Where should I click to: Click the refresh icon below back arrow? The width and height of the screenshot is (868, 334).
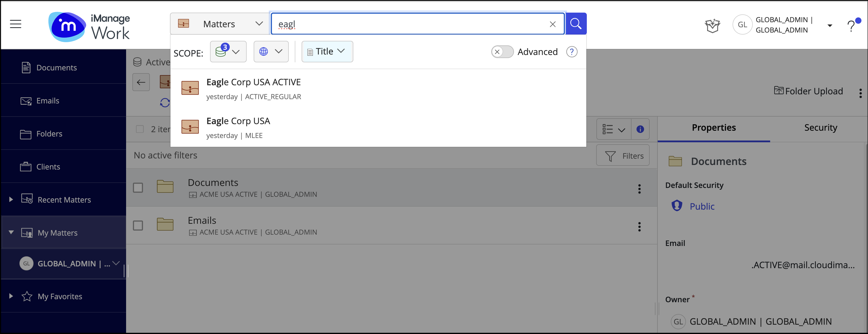click(165, 102)
